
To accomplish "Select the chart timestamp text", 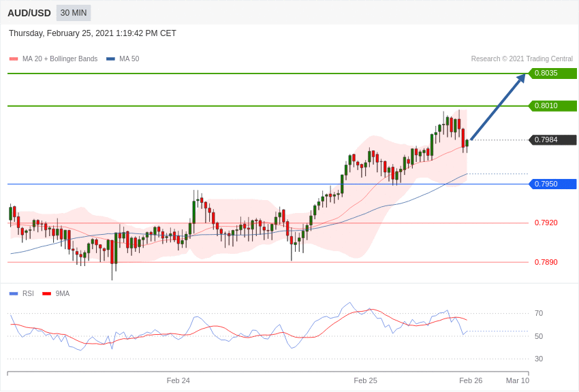I will [x=93, y=33].
